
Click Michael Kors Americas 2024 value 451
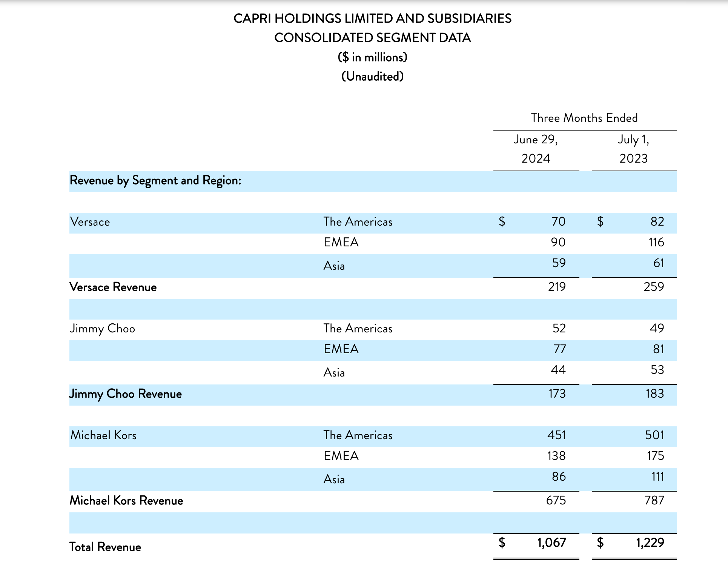(x=557, y=435)
